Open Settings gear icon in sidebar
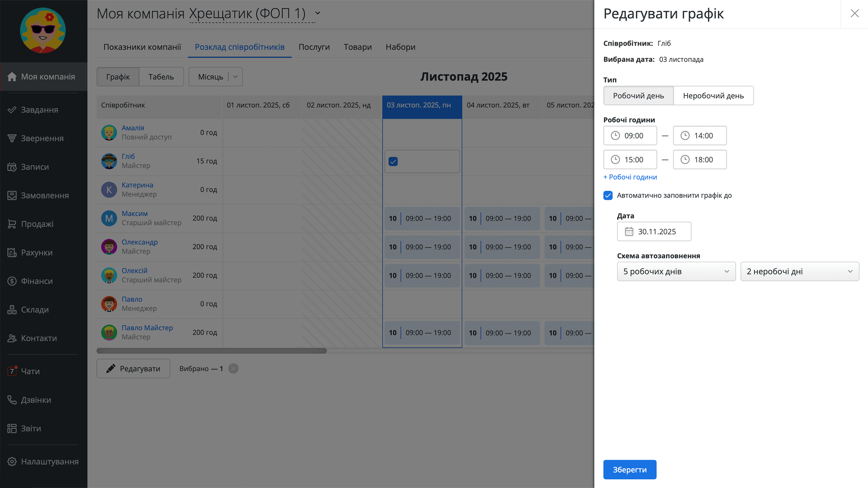Screen dimensions: 868x488 click(12, 462)
